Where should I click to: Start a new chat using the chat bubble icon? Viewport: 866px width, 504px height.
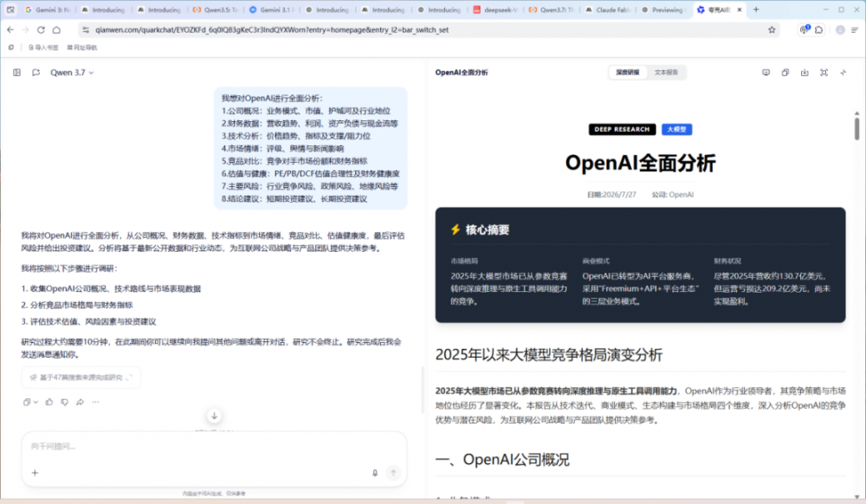(x=36, y=73)
